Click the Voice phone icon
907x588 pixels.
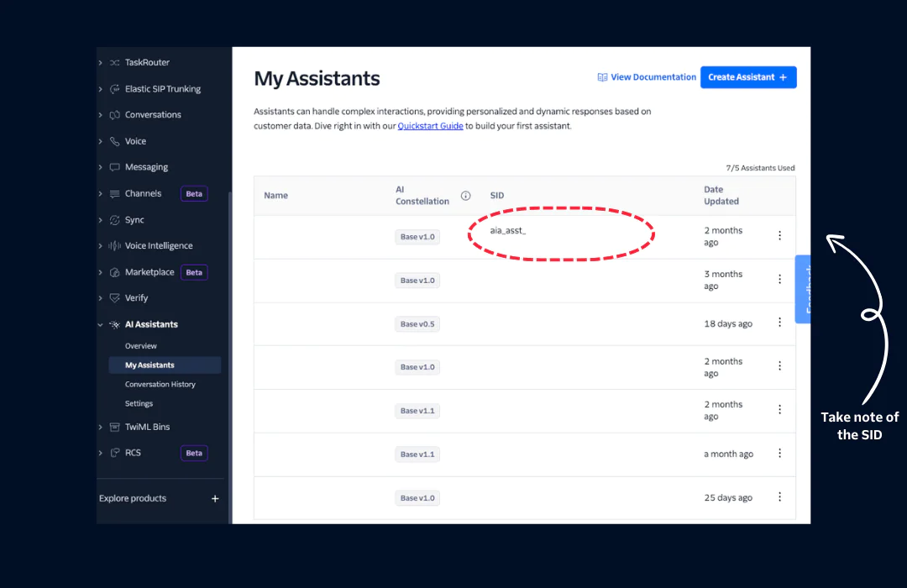click(x=114, y=141)
